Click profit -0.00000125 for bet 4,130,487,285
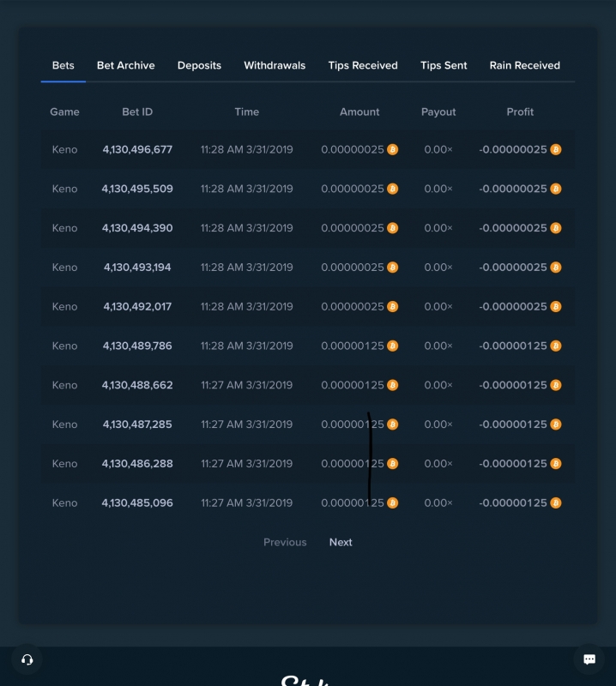Image resolution: width=616 pixels, height=686 pixels. coord(513,424)
